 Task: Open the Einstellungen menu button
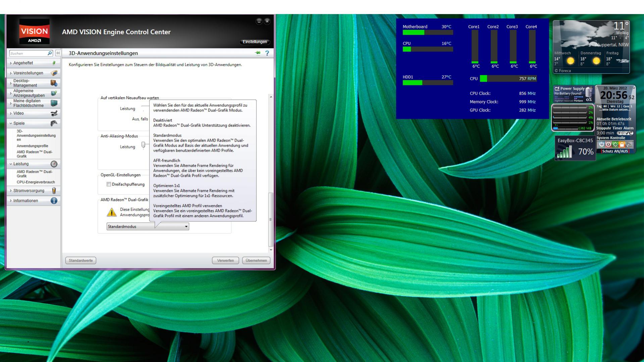[255, 42]
